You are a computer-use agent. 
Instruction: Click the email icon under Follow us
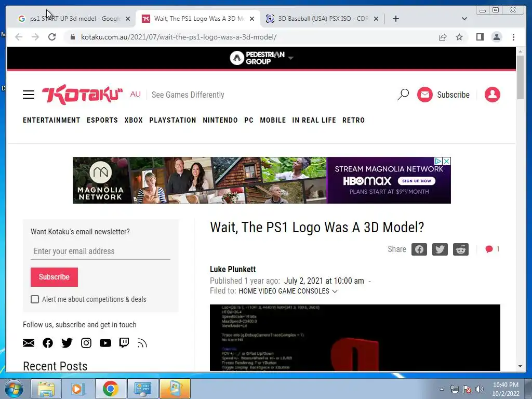[29, 343]
